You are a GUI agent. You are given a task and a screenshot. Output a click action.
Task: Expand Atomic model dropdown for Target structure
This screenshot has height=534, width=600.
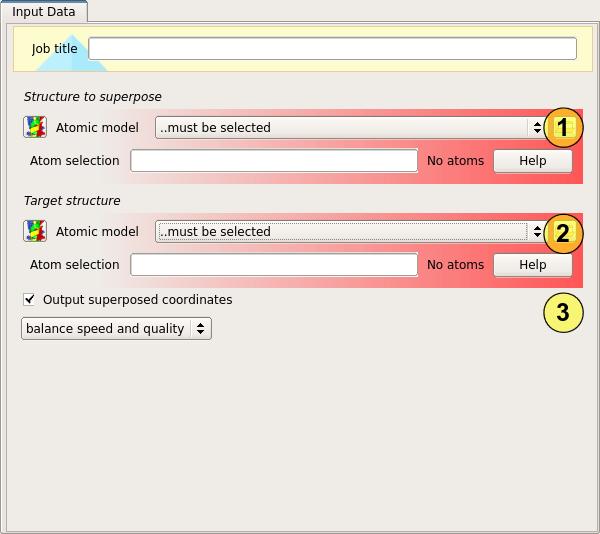point(350,231)
